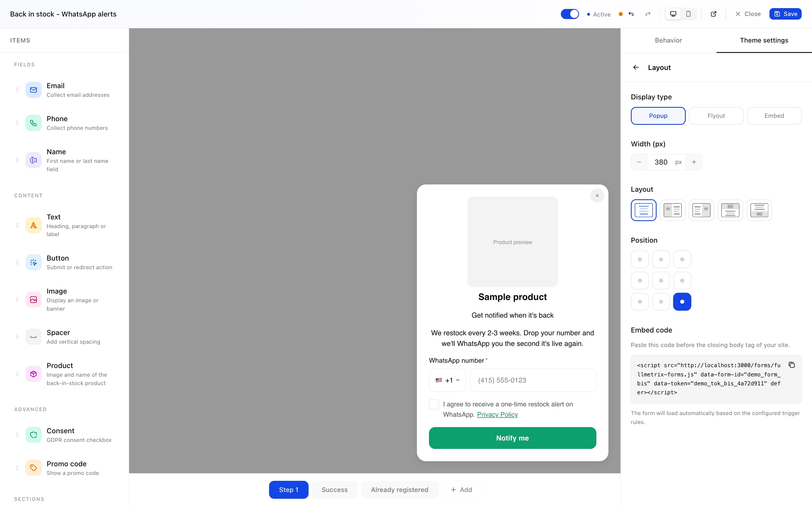Save the form
Viewport: 812px width, 506px height.
pyautogui.click(x=785, y=14)
